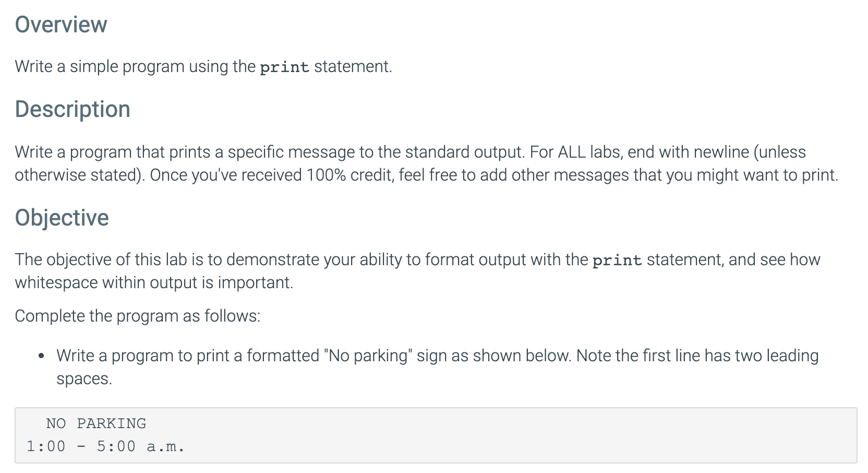This screenshot has height=473, width=868.
Task: Click 'Complete the program as follows:' text
Action: pos(137,316)
